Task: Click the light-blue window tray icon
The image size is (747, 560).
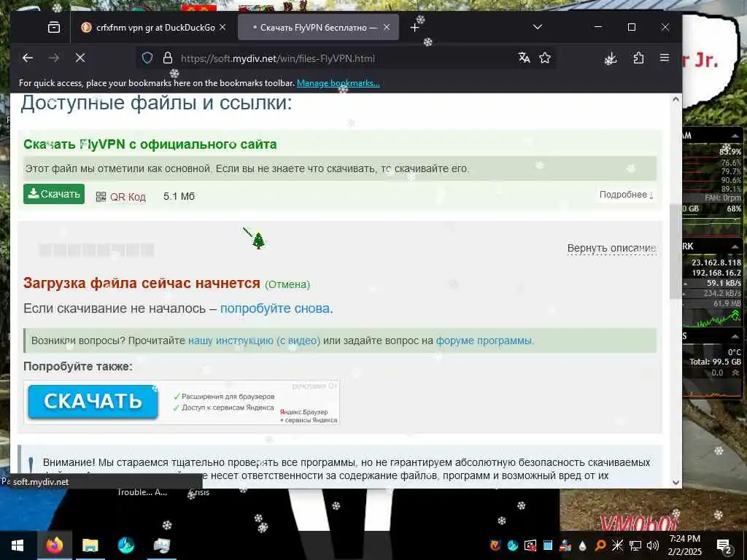Action: [547, 545]
